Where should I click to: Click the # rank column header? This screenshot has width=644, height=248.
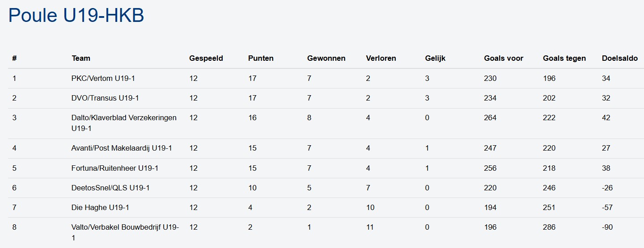(x=14, y=58)
